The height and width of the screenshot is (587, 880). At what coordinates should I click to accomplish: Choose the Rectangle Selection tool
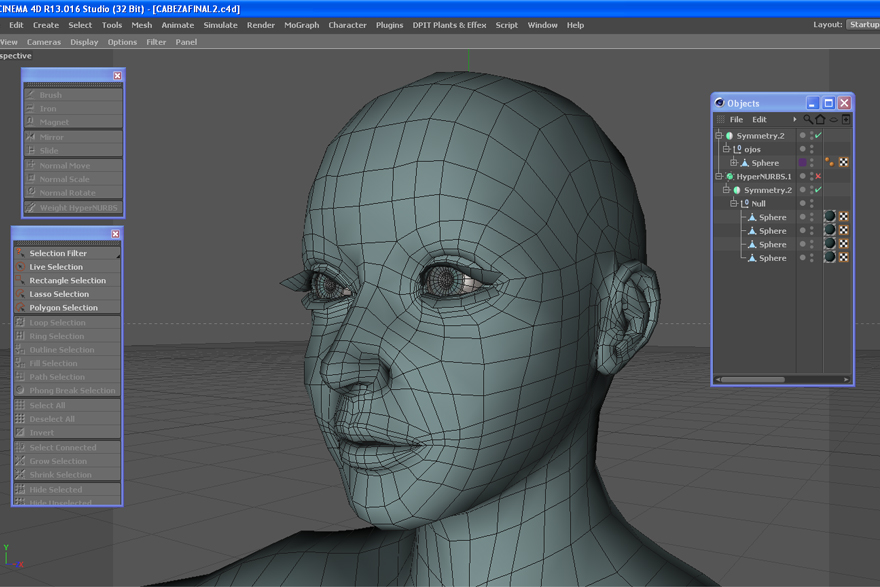(67, 281)
